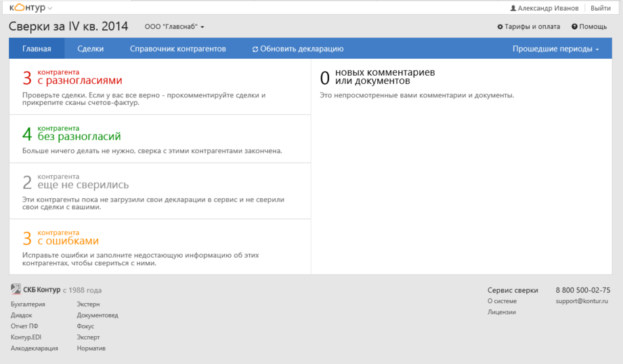Click text 'Это непросмотренные вами комментарии и документы.'

coord(416,95)
